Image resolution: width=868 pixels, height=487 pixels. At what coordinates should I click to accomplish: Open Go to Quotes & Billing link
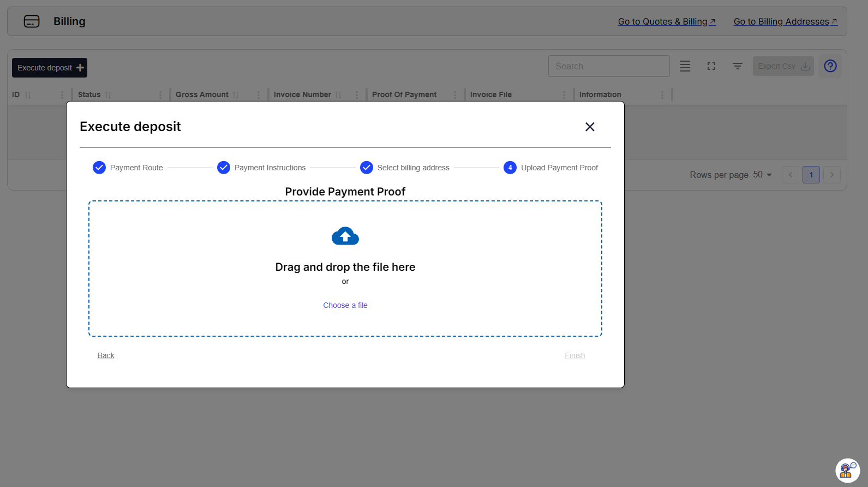666,21
